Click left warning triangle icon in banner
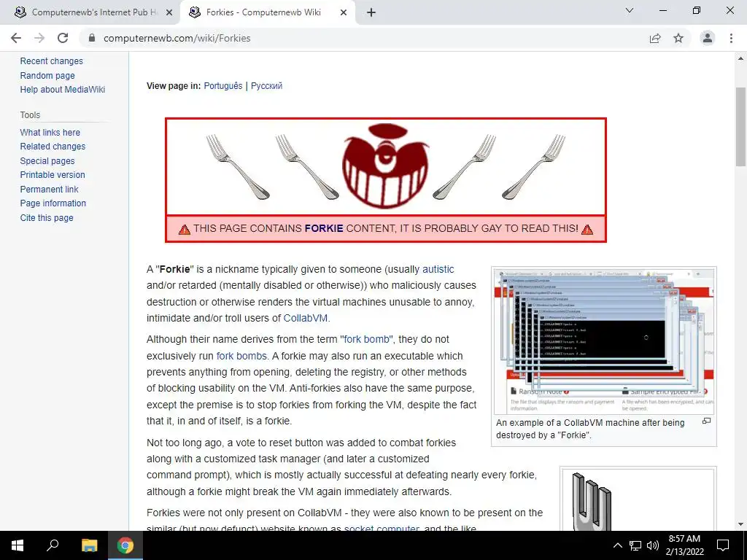 (x=185, y=230)
